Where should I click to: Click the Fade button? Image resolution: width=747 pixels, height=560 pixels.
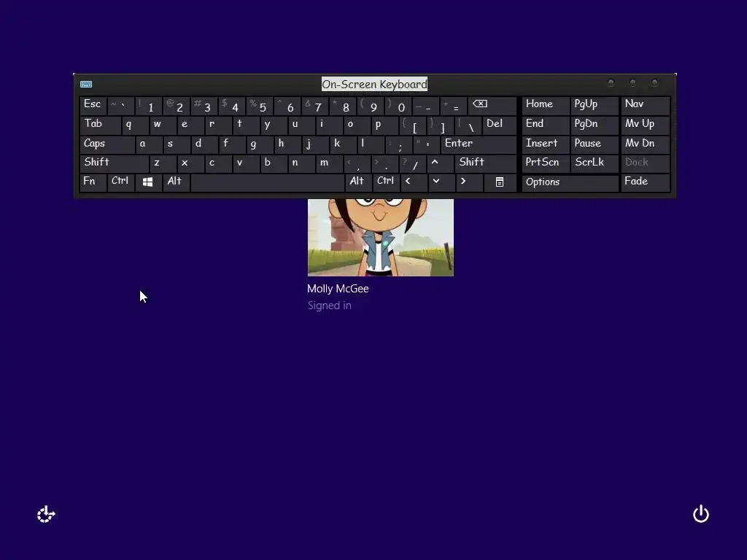645,182
